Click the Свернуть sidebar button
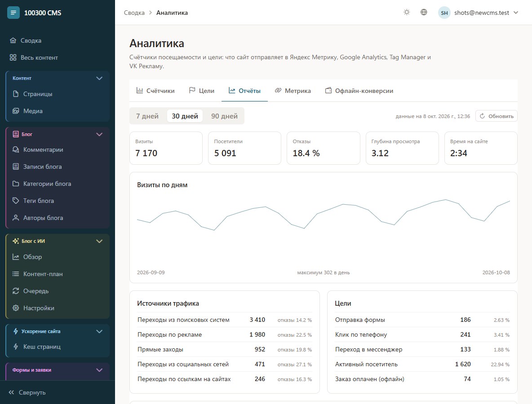This screenshot has height=404, width=532. (x=27, y=392)
